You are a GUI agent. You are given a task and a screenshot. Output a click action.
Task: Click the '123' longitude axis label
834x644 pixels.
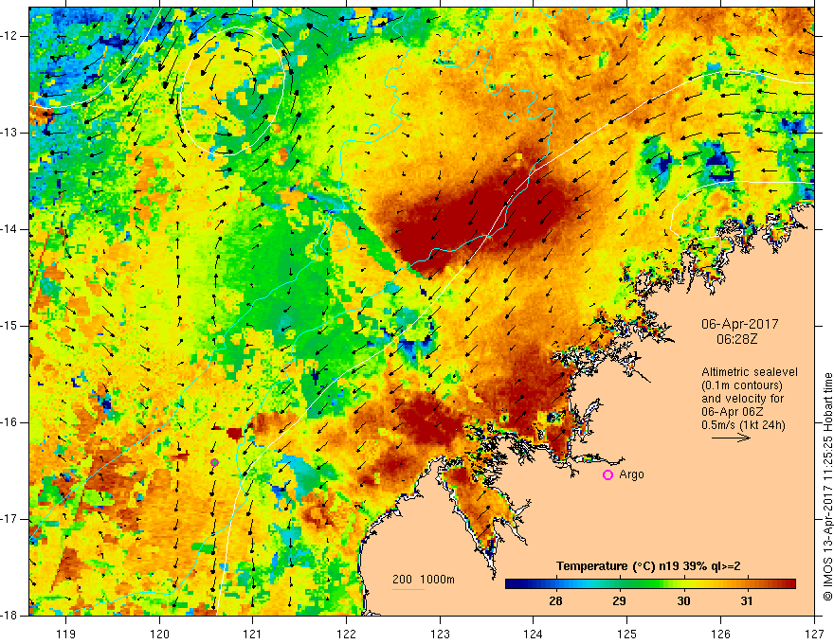(440, 634)
